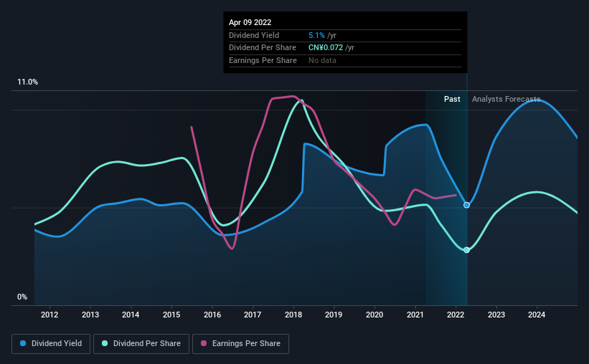The image size is (589, 364).
Task: Select the Dividend Per Share data point marker
Action: (466, 250)
